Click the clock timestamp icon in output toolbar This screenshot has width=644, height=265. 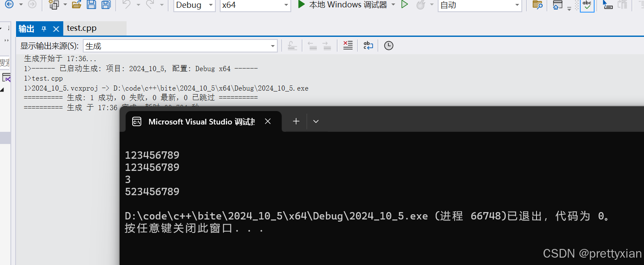[389, 46]
